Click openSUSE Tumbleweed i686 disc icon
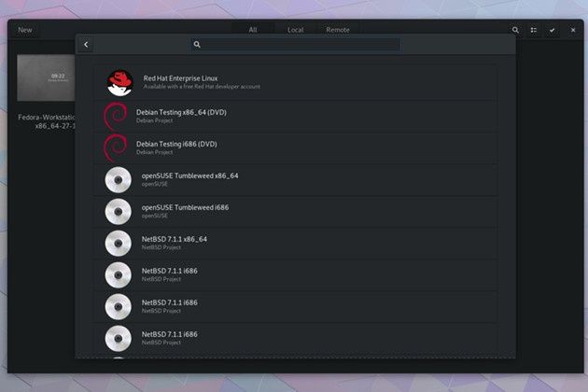Screen dimensions: 588x392 [119, 212]
